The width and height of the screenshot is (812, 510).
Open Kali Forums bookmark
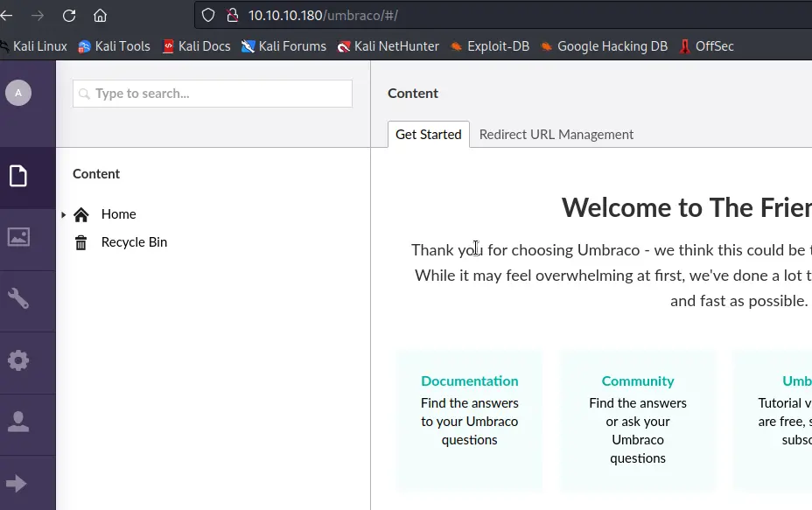pyautogui.click(x=283, y=46)
